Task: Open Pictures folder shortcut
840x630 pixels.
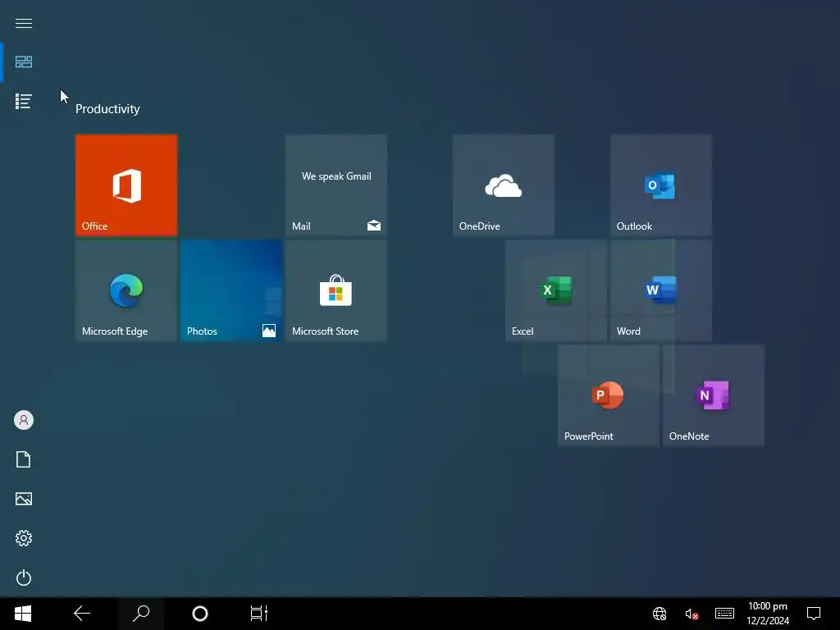Action: (24, 499)
